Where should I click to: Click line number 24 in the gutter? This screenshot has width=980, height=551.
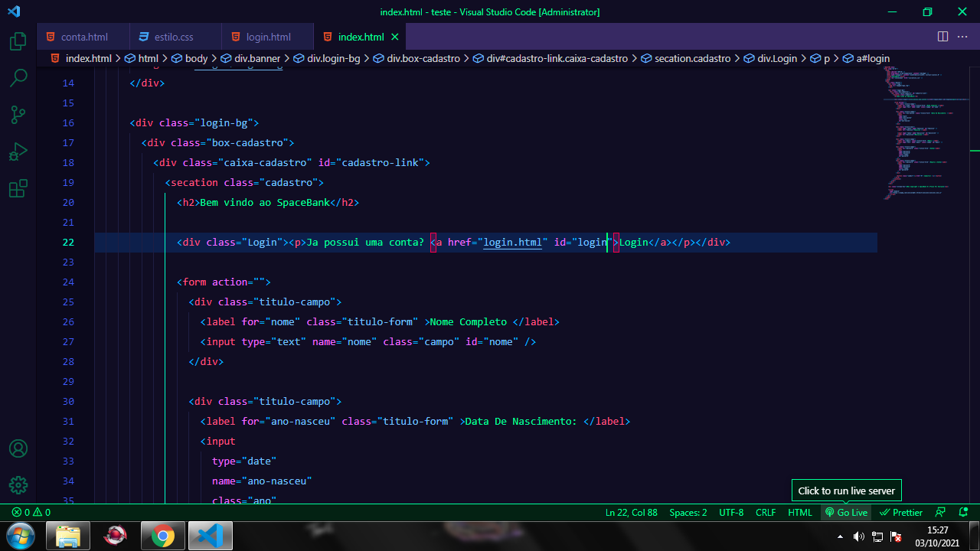coord(68,282)
